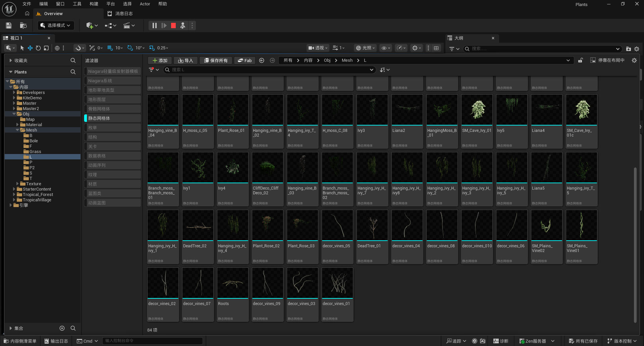Toggle the Niagara系统 filter
644x346 pixels.
point(112,81)
